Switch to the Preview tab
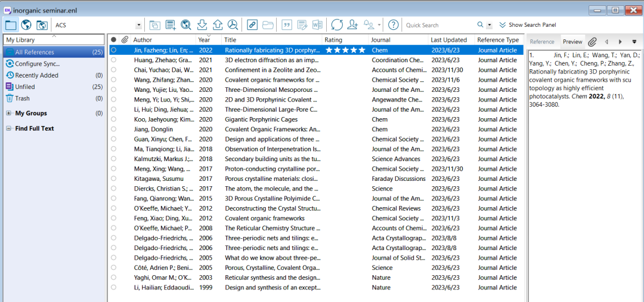Viewport: 644px width, 302px height. point(572,42)
